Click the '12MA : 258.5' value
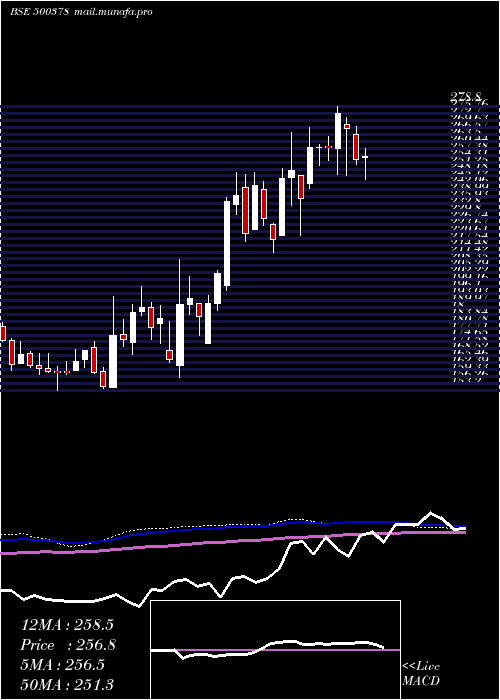 click(x=67, y=625)
